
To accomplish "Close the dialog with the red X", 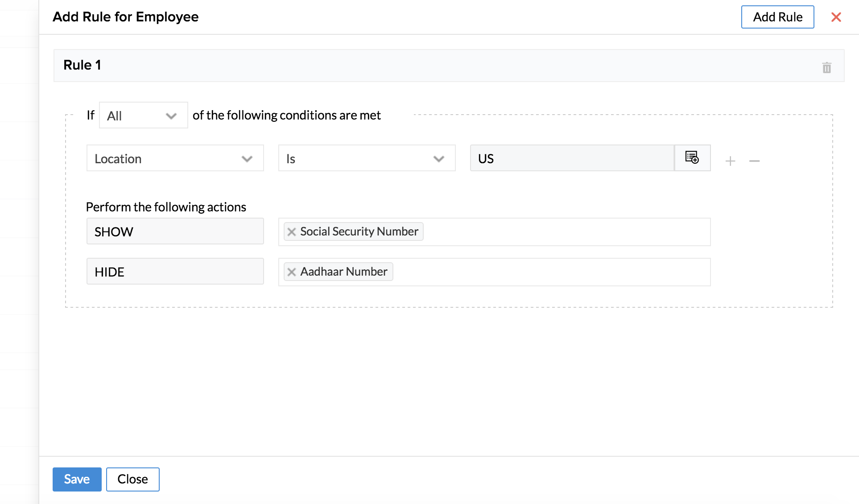I will (836, 17).
